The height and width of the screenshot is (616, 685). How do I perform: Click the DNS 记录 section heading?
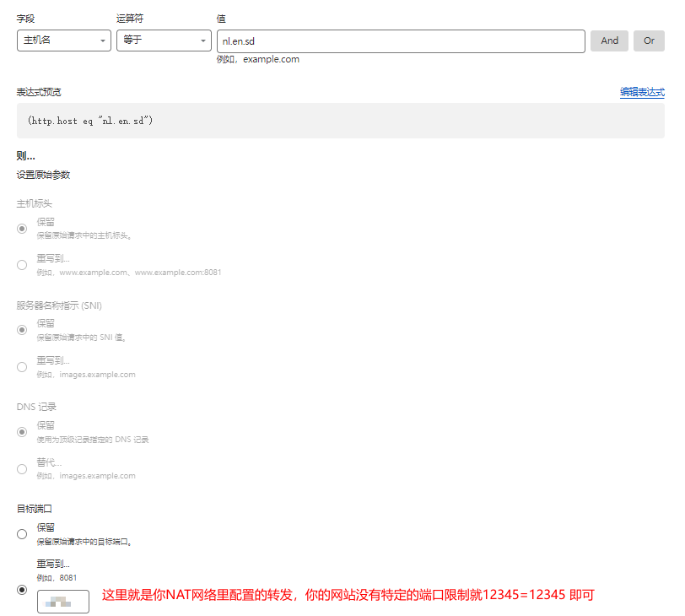tap(37, 407)
